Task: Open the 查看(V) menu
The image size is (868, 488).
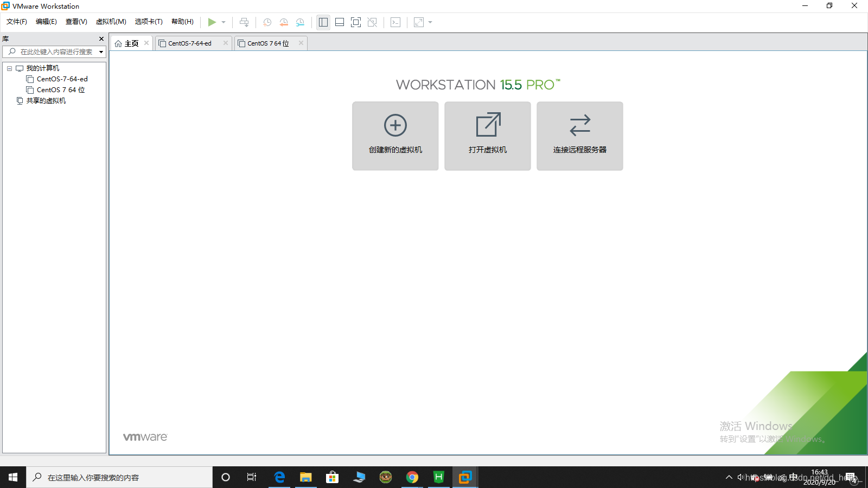Action: 76,22
